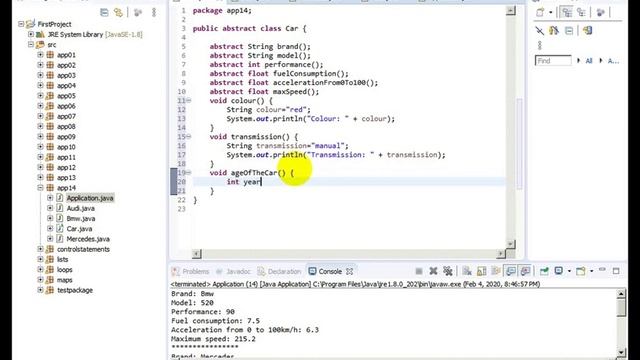Maximize the Console panel
This screenshot has height=360, width=640.
click(x=616, y=271)
